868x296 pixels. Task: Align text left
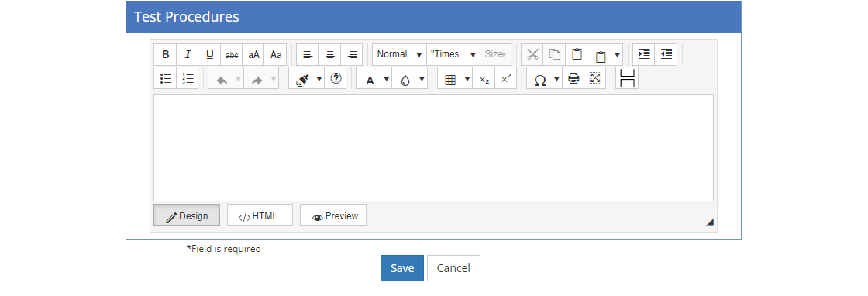308,55
